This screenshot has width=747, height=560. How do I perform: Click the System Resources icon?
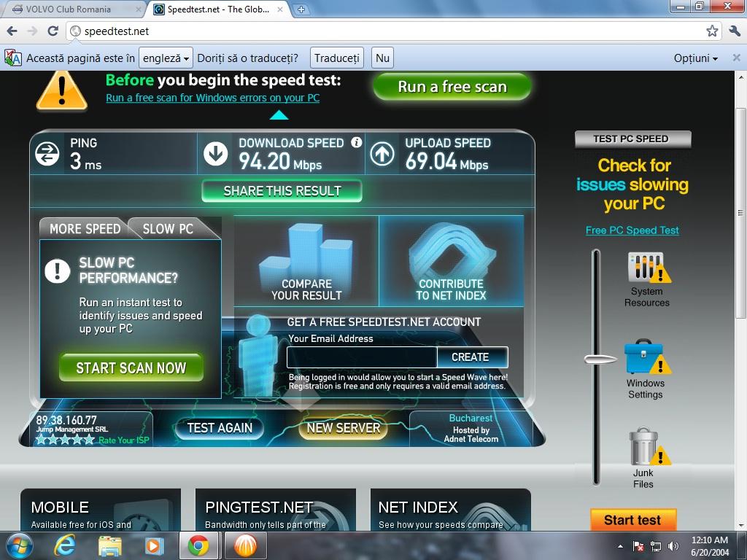pos(649,268)
